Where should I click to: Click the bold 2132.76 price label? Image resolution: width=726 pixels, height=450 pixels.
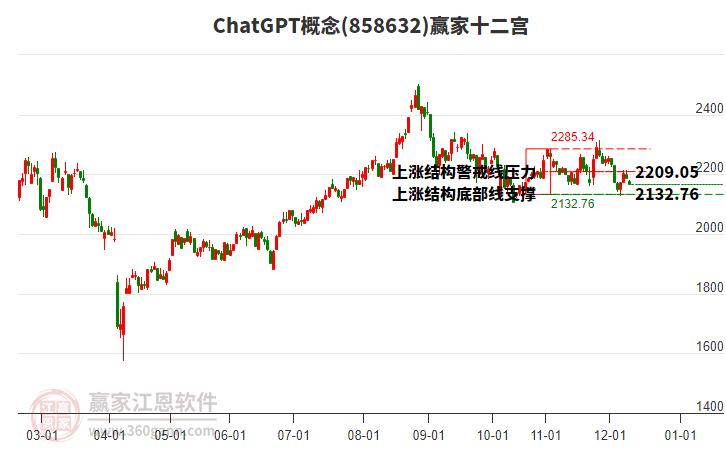(666, 194)
